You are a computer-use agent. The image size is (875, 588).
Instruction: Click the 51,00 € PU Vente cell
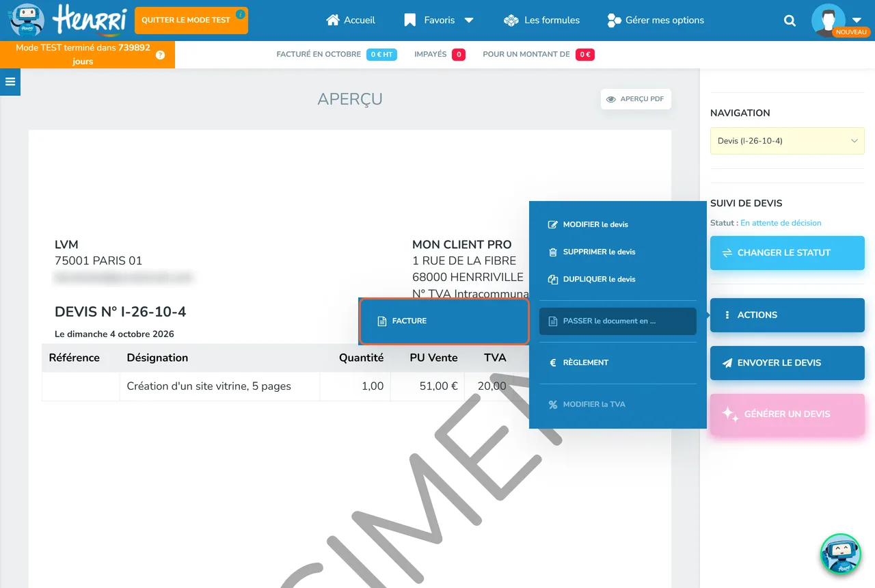[x=427, y=386]
